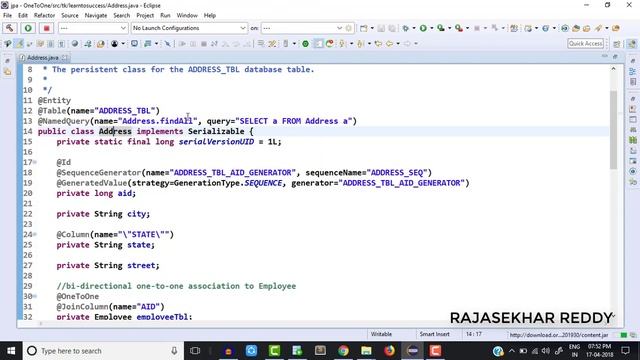Open the Search menu
Screen dimensions: 640x360
(x=122, y=15)
